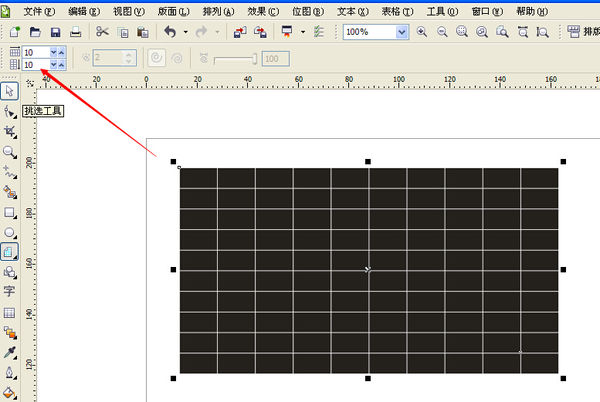Select the Zoom tool in toolbox
Screen dimensions: 600x402
click(10, 152)
